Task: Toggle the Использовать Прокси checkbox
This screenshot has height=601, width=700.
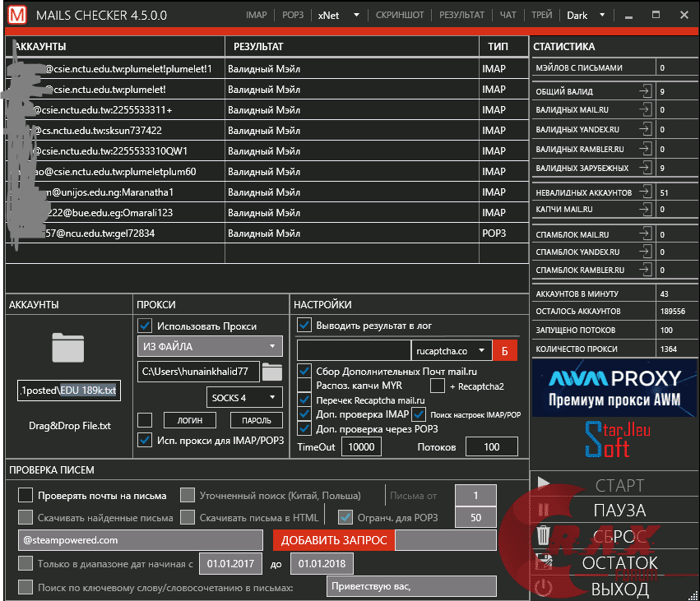Action: pyautogui.click(x=145, y=326)
